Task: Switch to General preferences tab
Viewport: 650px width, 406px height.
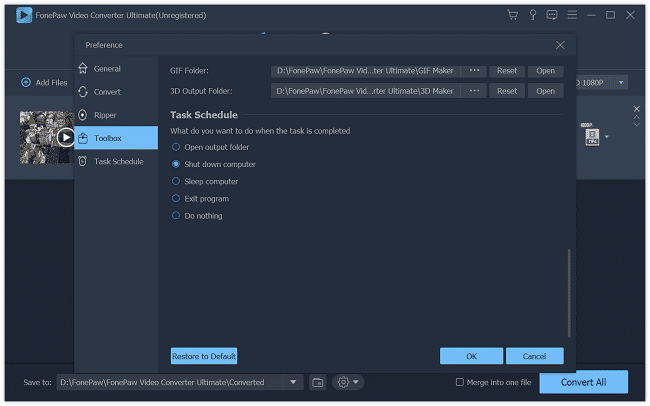Action: click(116, 68)
